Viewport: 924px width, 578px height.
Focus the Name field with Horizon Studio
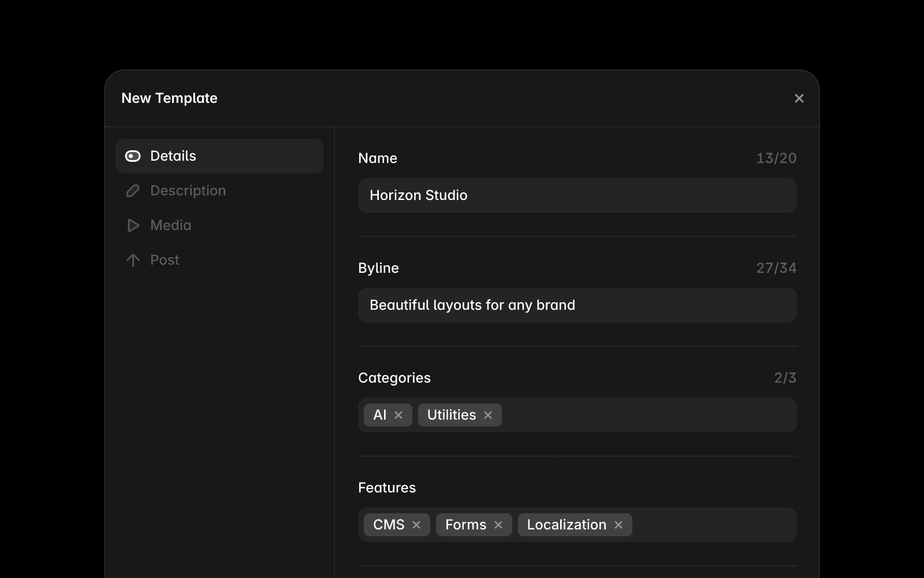[x=577, y=195]
